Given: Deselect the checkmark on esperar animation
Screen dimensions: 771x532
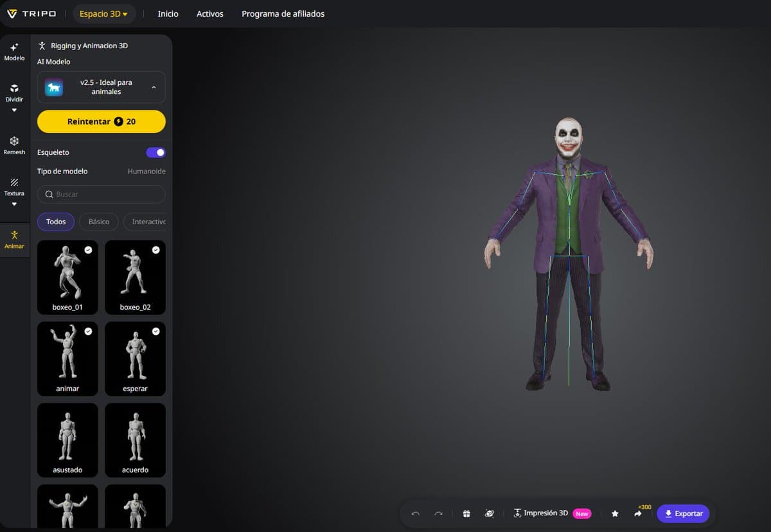Looking at the screenshot, I should (155, 331).
